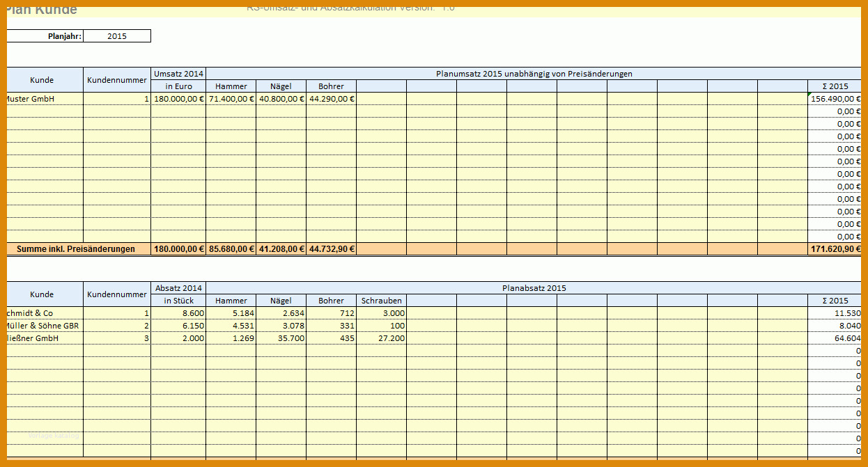Select the 5.184 Hammer quantity cell
868x467 pixels.
tap(231, 312)
